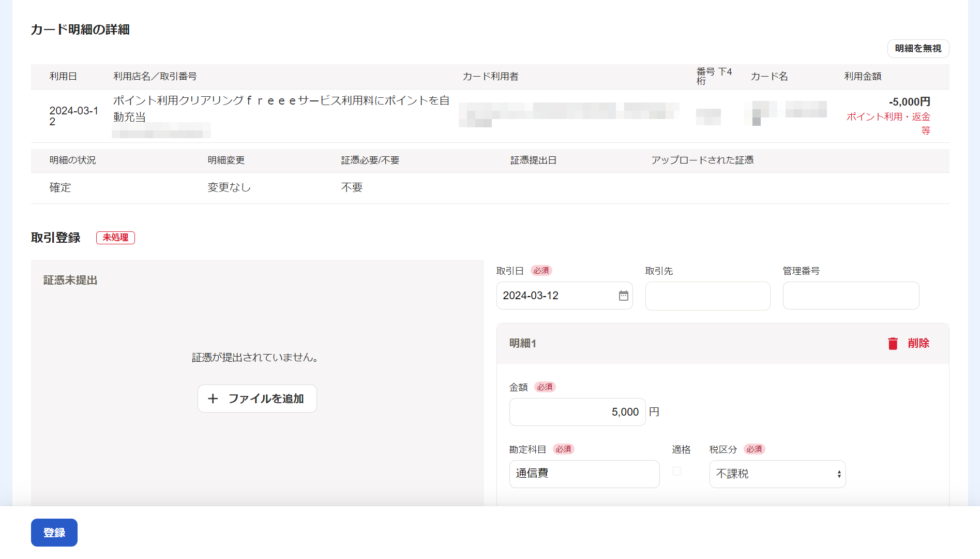The image size is (980, 559).
Task: Click the 確定 status value
Action: 60,187
